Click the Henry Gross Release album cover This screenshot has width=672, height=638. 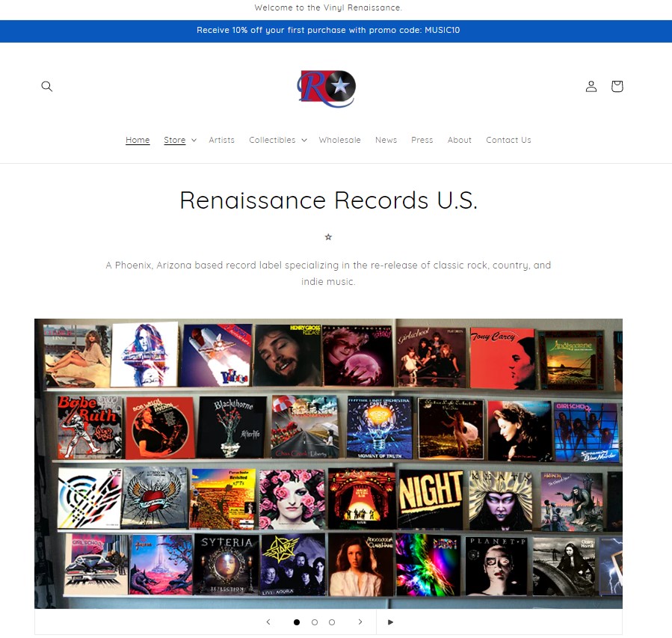coord(288,355)
